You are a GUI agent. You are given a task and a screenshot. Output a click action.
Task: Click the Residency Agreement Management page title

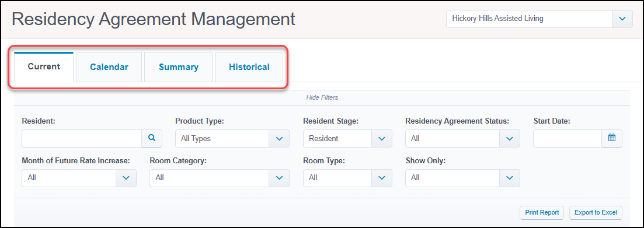coord(154,19)
